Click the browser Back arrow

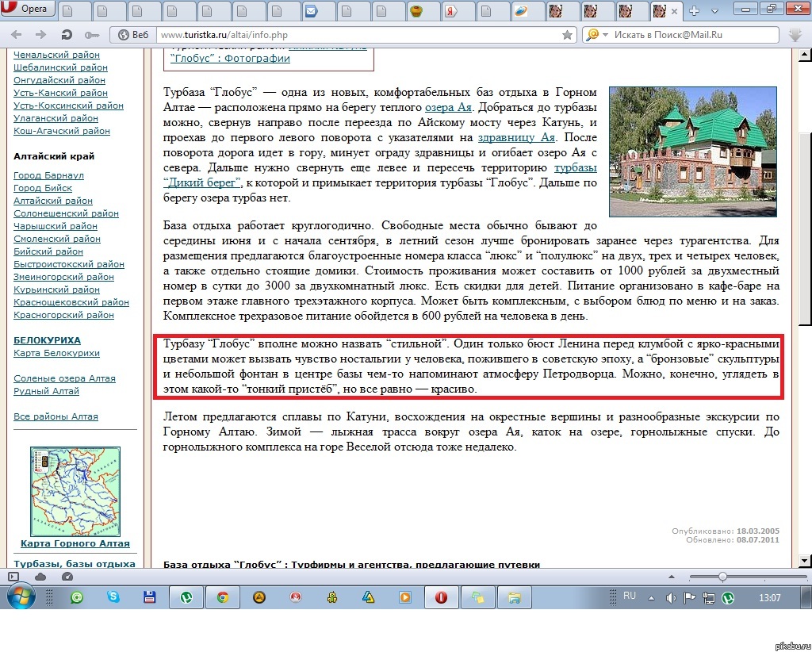click(x=17, y=35)
